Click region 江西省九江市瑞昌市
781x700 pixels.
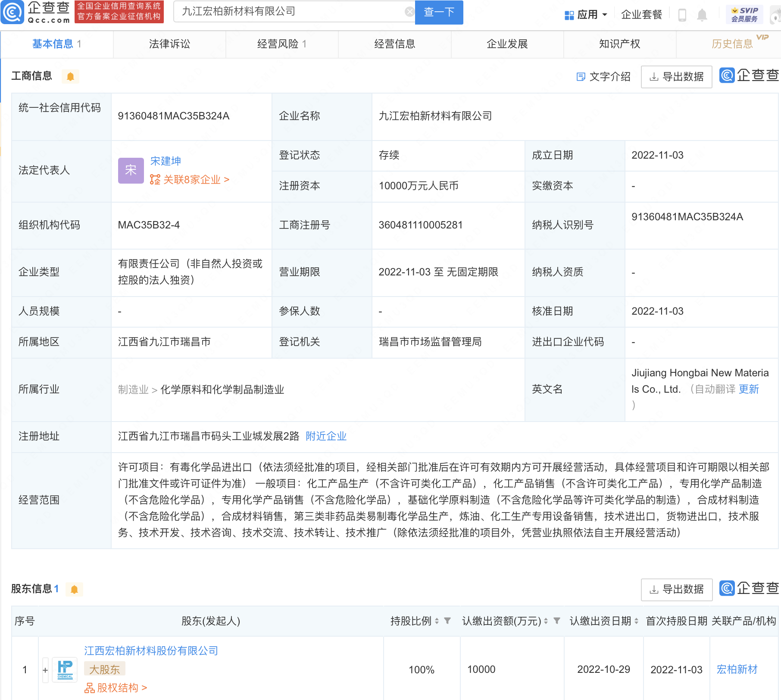pos(164,342)
